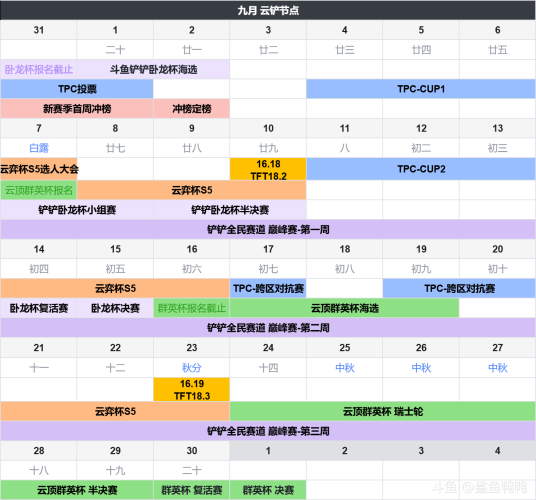Open the 云顶群英杯 瑞士轮 event

[x=383, y=411]
